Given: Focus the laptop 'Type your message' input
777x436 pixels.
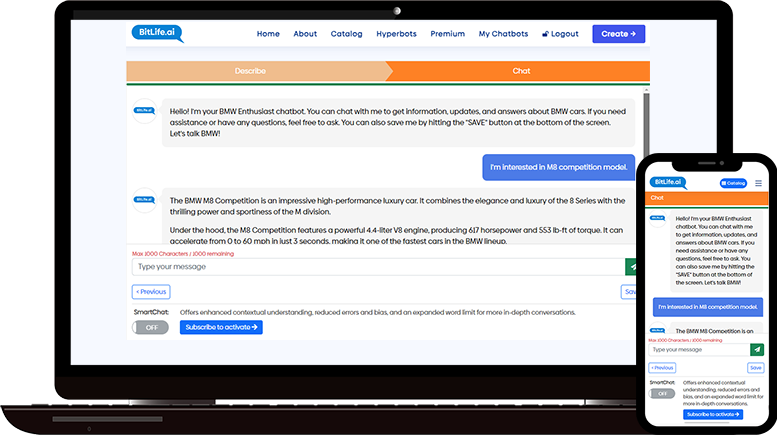Looking at the screenshot, I should click(x=378, y=267).
